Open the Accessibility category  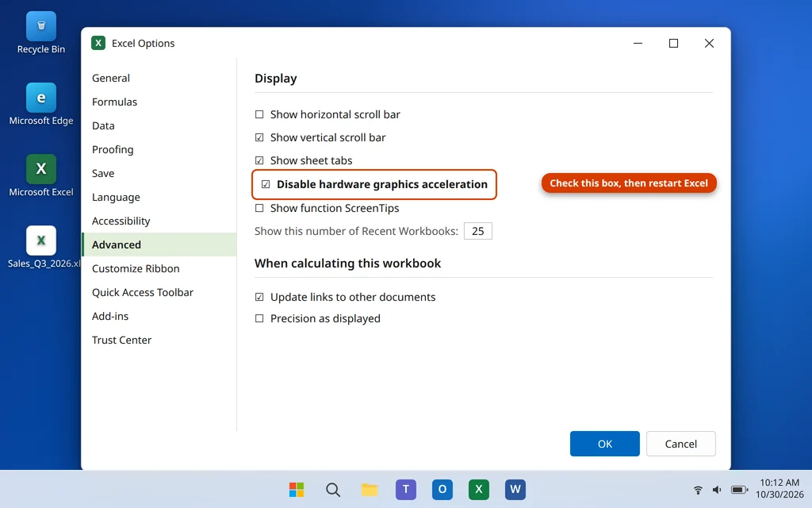tap(159, 221)
